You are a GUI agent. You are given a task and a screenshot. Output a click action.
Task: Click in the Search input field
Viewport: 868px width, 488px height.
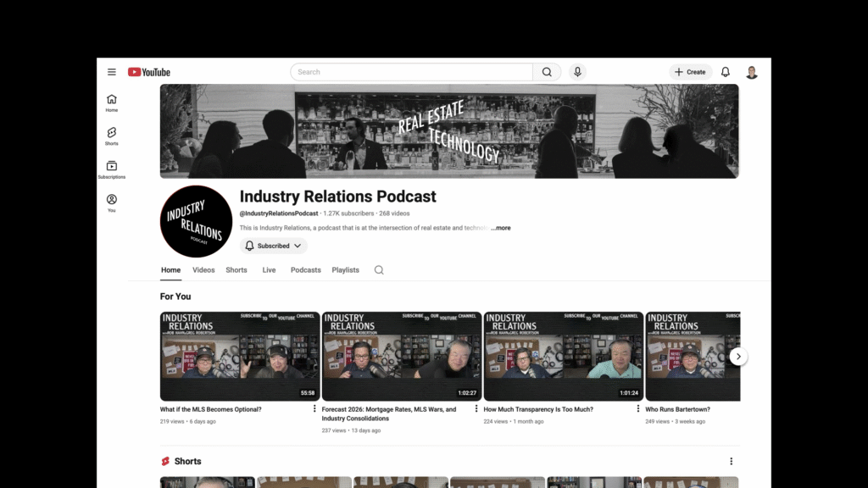coord(411,72)
